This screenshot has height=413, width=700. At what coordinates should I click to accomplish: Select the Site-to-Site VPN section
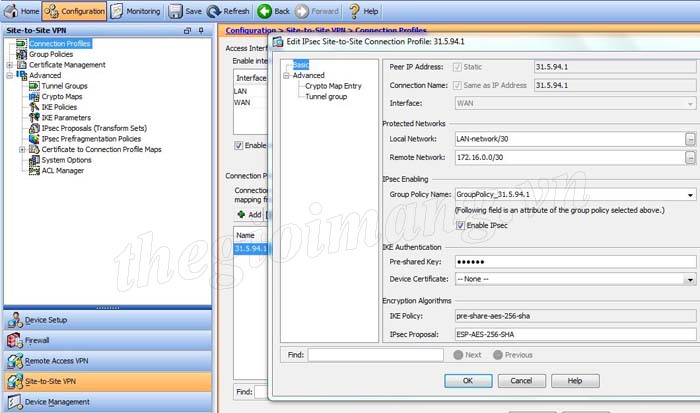[108, 381]
